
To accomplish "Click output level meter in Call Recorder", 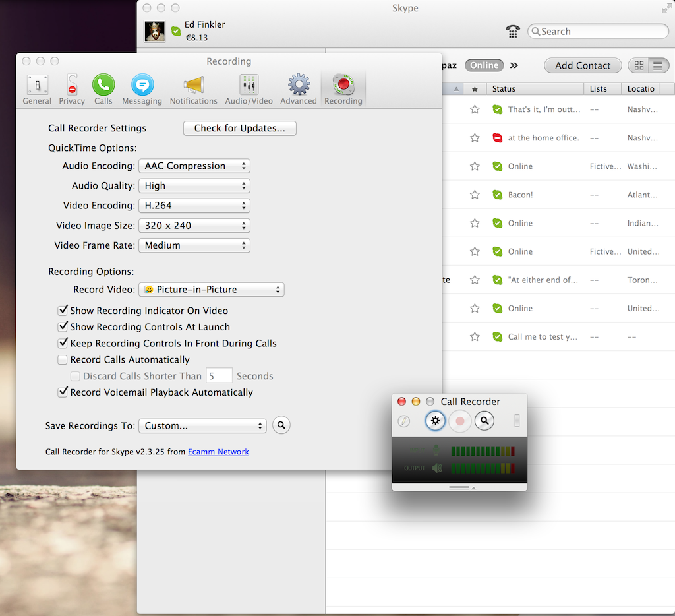I will pyautogui.click(x=483, y=468).
